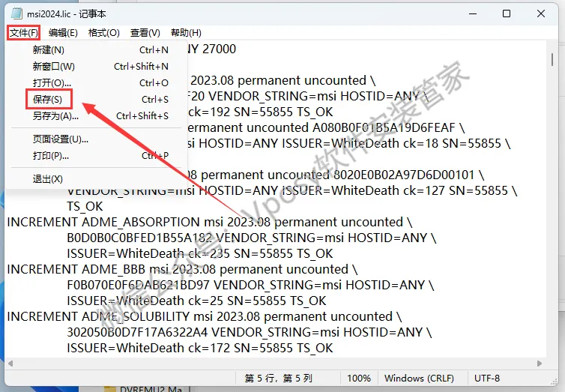Click the ck=192 SN=55855 TS_OK line
This screenshot has height=392, width=565.
[x=261, y=112]
